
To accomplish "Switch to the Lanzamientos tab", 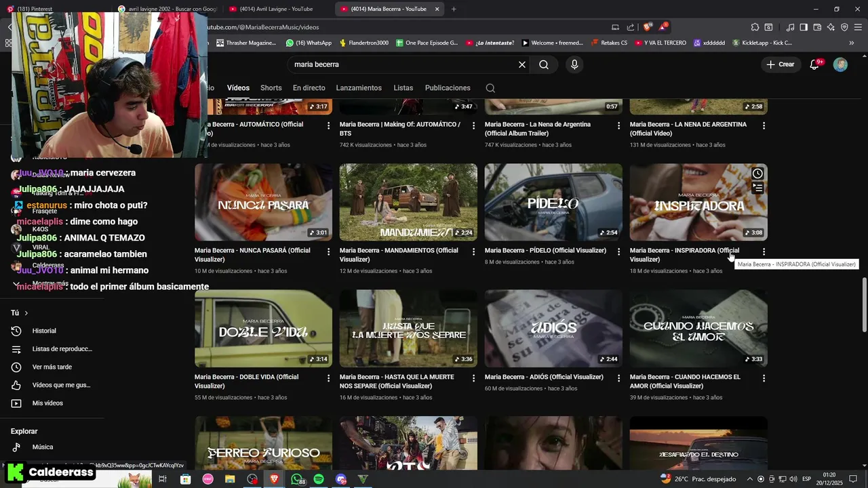I will click(359, 88).
